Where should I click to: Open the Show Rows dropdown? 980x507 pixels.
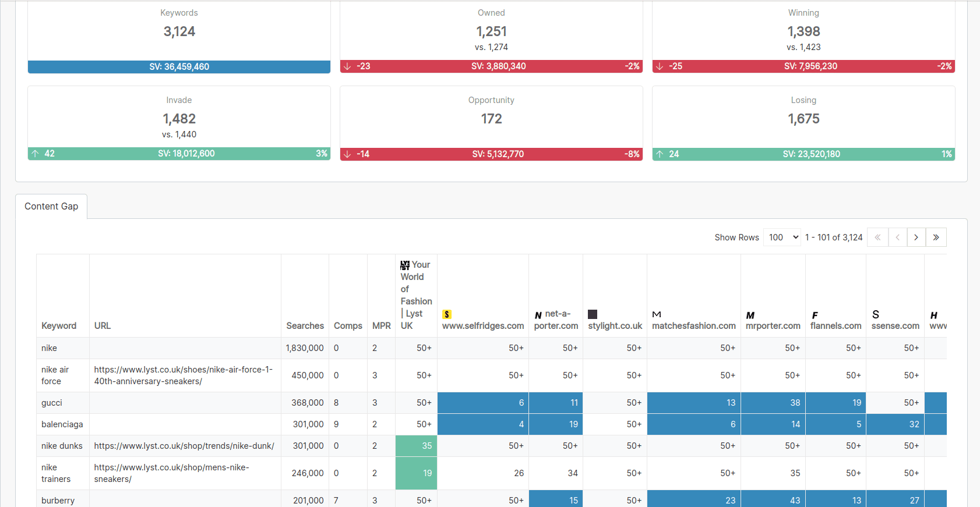pos(782,237)
